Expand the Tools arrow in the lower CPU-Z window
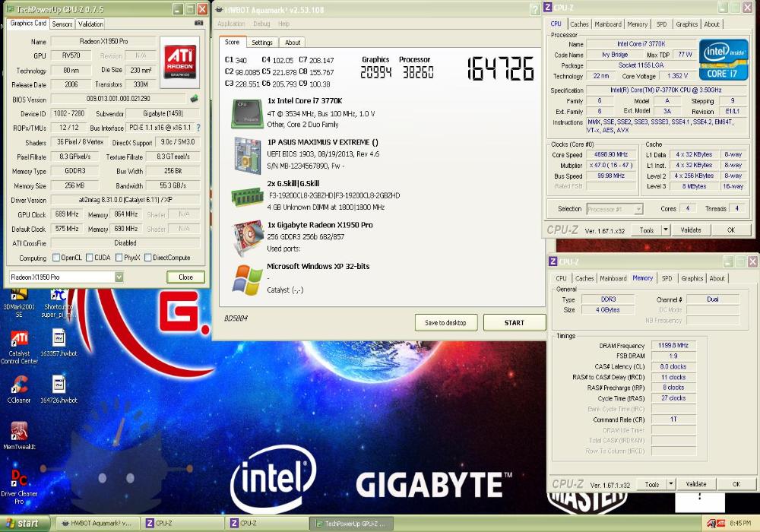This screenshot has height=532, width=760. (x=671, y=483)
